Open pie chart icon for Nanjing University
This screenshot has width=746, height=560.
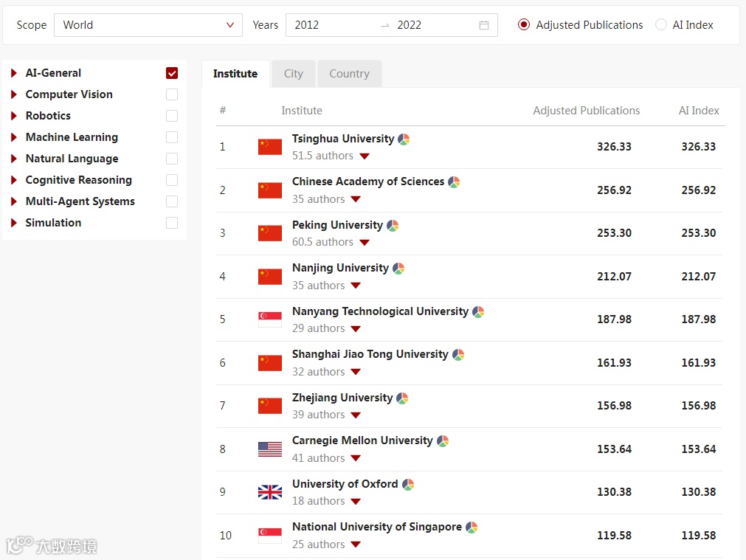tap(398, 269)
